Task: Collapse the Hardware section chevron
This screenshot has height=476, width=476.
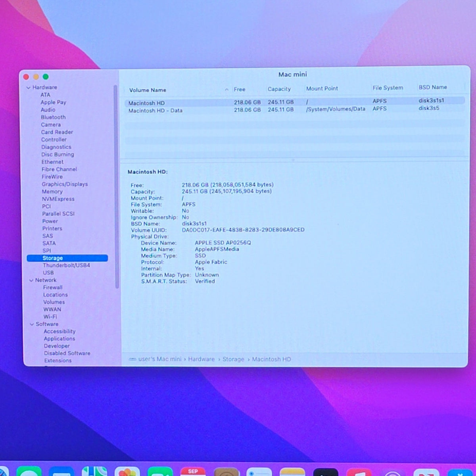Action: tap(29, 88)
